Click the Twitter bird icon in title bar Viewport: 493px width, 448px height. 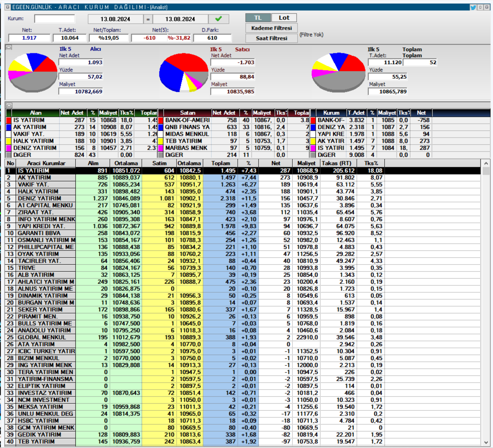click(473, 7)
